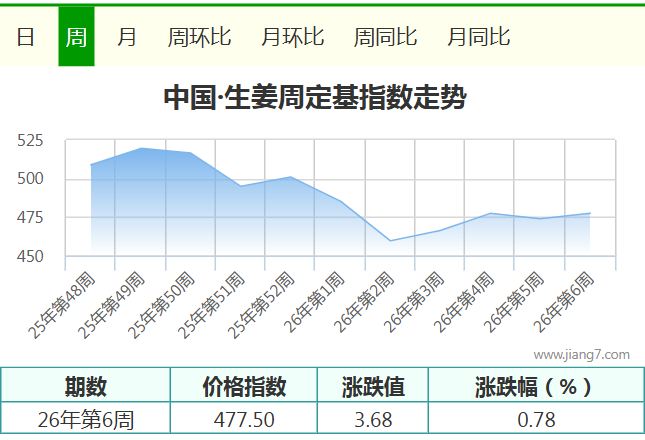Viewport: 645px width, 440px height.
Task: Open the 周同比 tab
Action: point(385,37)
